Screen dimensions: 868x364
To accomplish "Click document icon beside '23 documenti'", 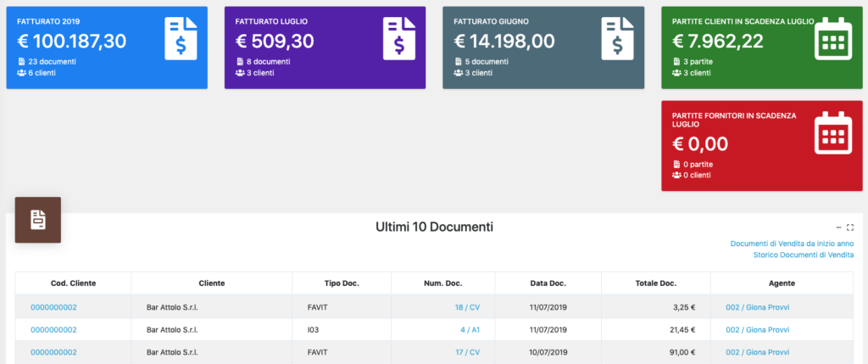I will 21,62.
